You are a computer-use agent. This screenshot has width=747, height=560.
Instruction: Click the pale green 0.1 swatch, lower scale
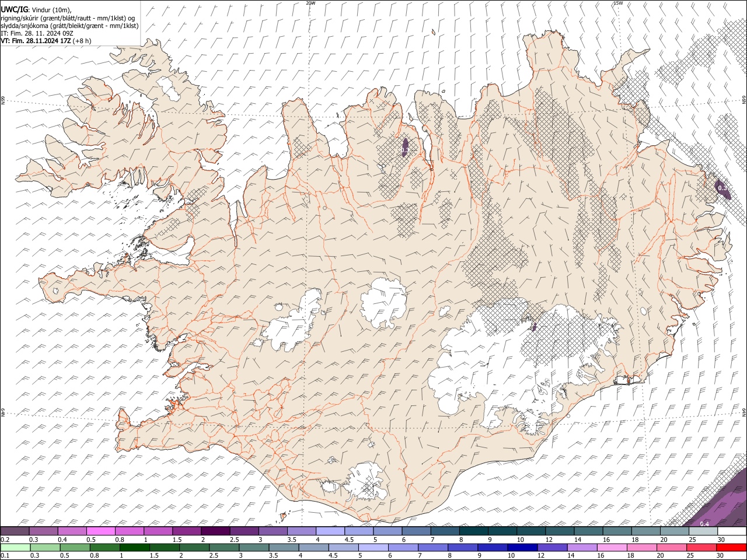point(15,547)
